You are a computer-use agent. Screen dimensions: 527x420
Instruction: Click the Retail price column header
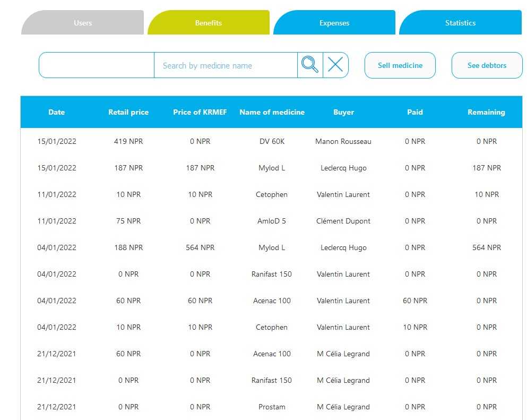128,112
